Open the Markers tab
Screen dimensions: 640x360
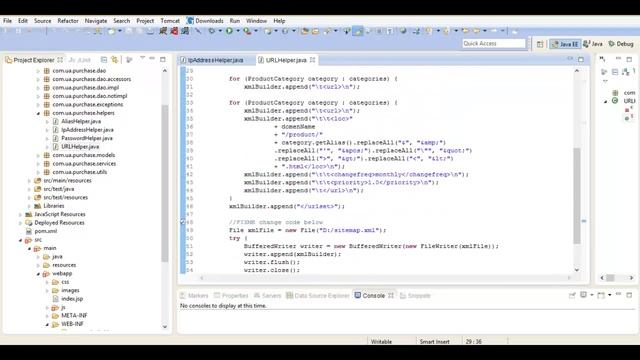194,296
